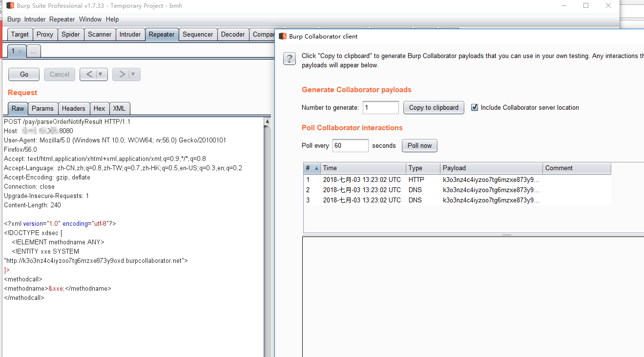
Task: Toggle Include Collaborator server location checkbox
Action: point(475,107)
